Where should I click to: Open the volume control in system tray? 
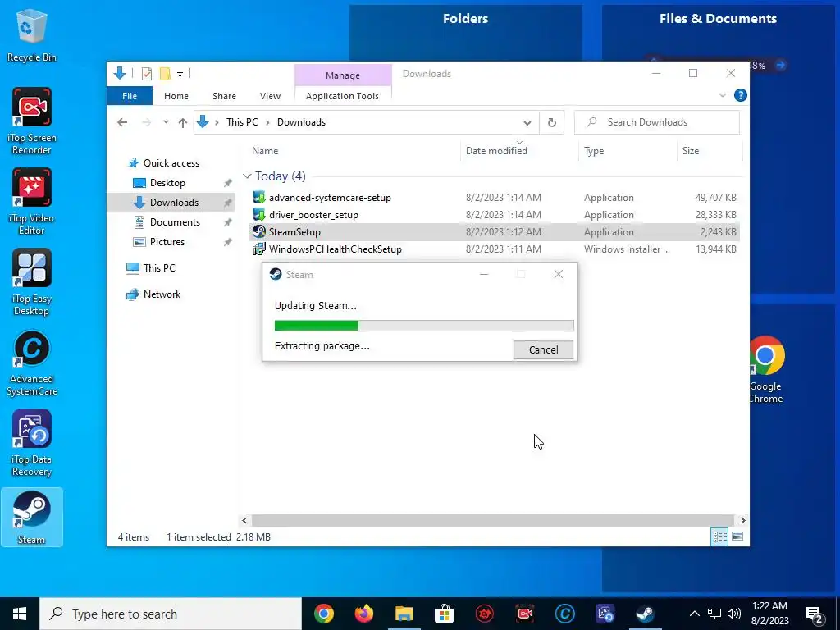[734, 614]
